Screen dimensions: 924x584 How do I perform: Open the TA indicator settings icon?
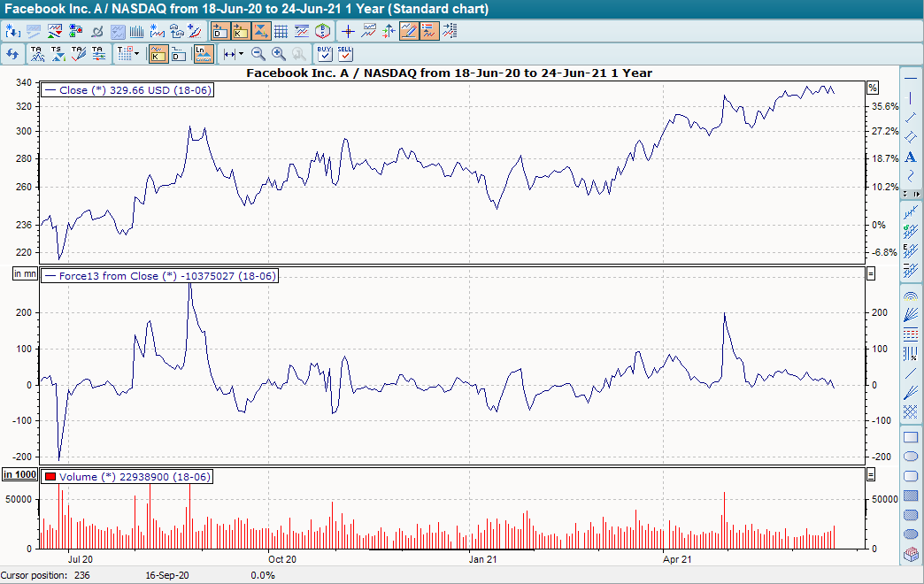pyautogui.click(x=98, y=54)
